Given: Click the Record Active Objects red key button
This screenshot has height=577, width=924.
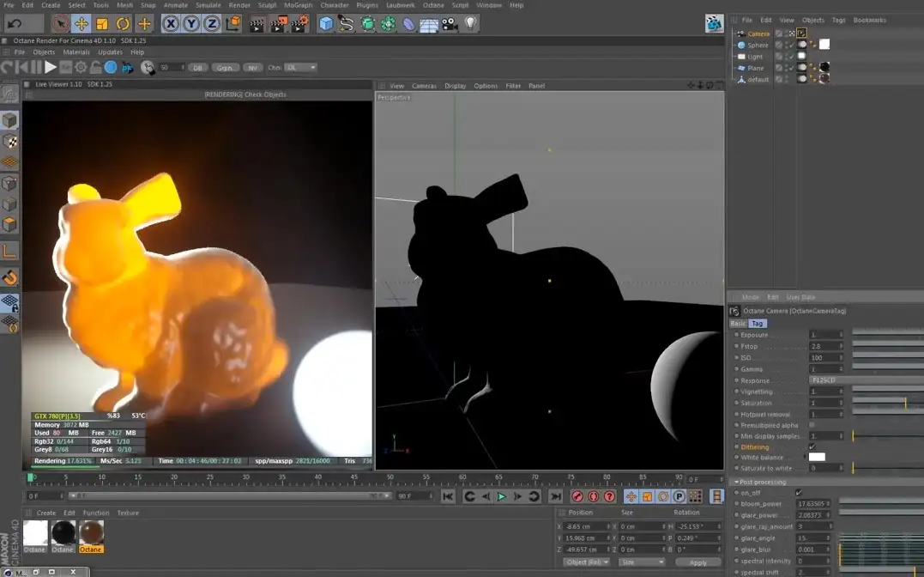Looking at the screenshot, I should tap(577, 497).
